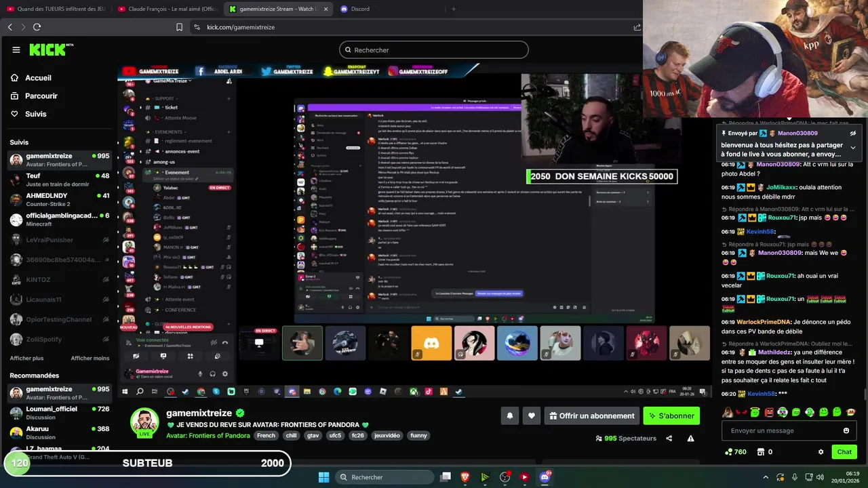Open the chat shop icon
868x488 pixels.
(x=761, y=452)
